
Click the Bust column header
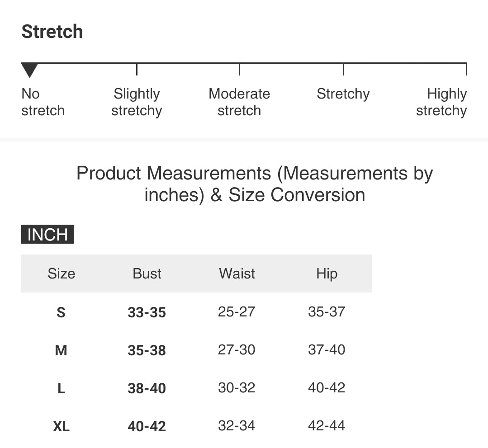tap(147, 274)
